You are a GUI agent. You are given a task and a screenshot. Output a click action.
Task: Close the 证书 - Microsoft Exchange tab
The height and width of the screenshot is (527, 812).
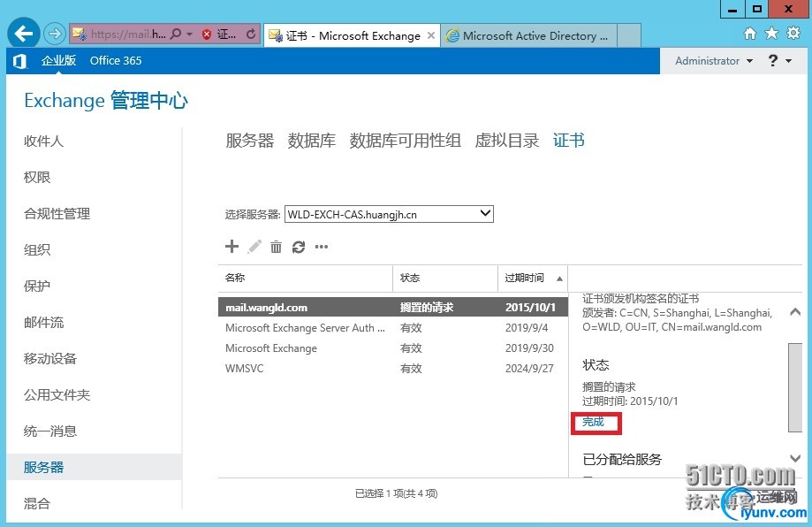click(x=431, y=35)
